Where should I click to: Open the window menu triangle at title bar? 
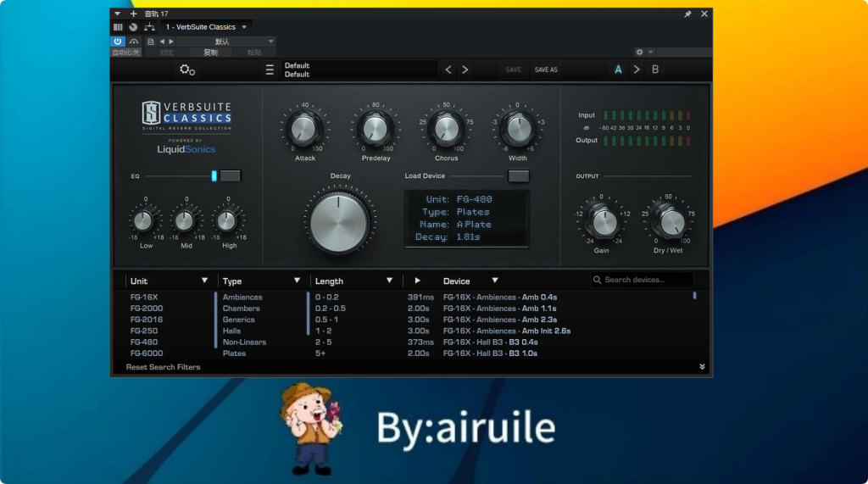[x=117, y=14]
